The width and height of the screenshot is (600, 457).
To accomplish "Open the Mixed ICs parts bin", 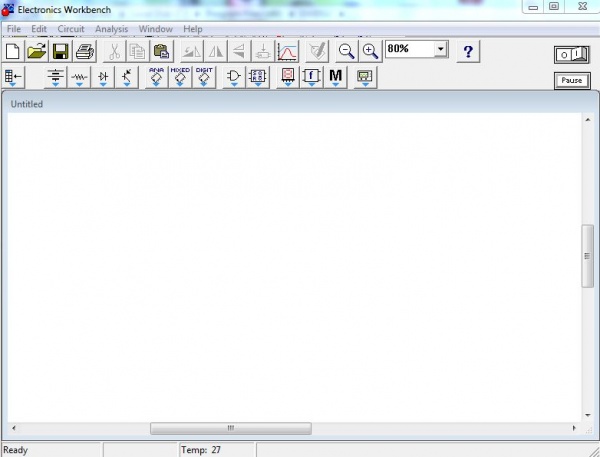I will (180, 77).
